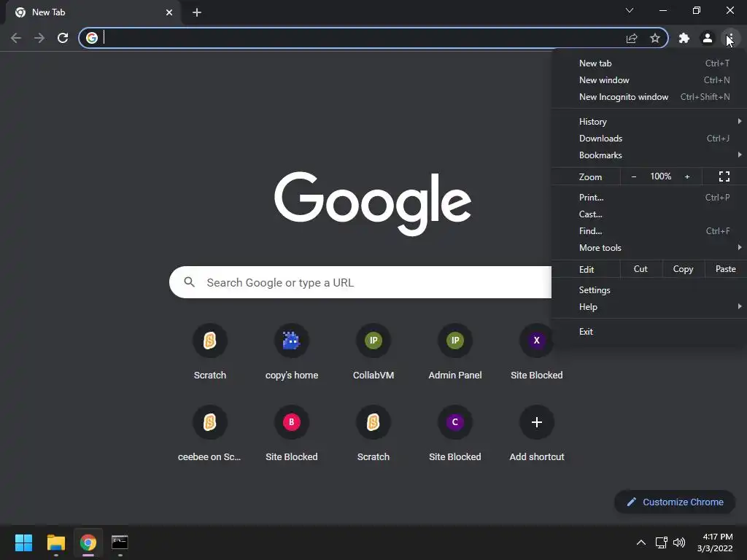This screenshot has height=560, width=747.
Task: Enter fullscreen via zoom row icon
Action: coord(724,176)
